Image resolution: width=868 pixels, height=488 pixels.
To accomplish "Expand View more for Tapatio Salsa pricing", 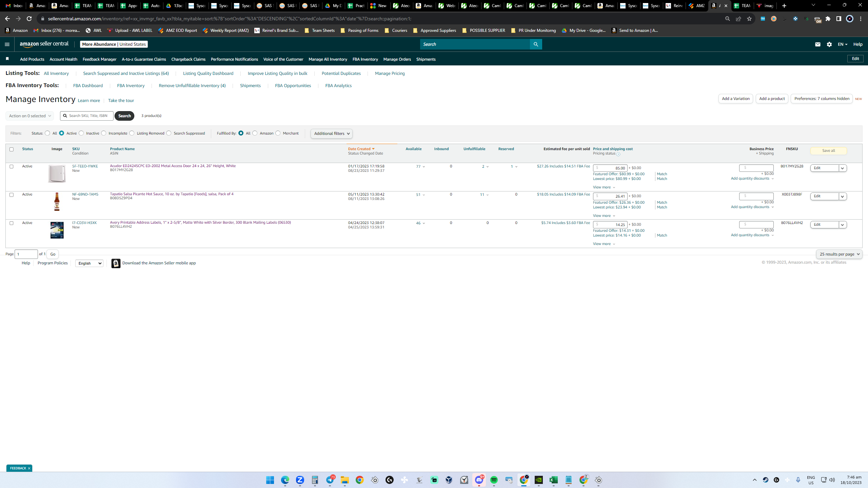I will (x=604, y=216).
